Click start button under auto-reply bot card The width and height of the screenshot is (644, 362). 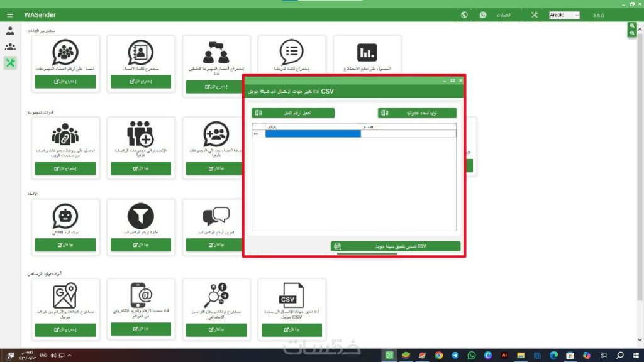click(x=65, y=244)
